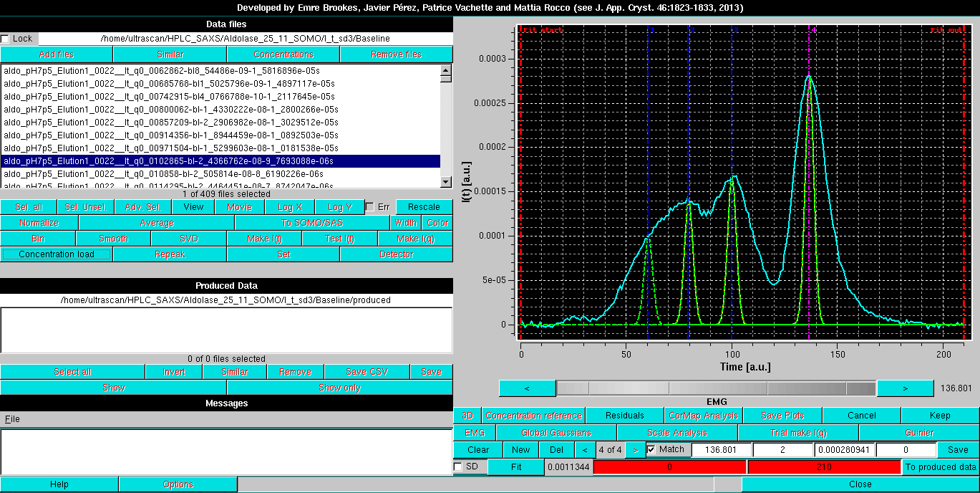Step to the previous Gaussian with the < arrow

586,449
